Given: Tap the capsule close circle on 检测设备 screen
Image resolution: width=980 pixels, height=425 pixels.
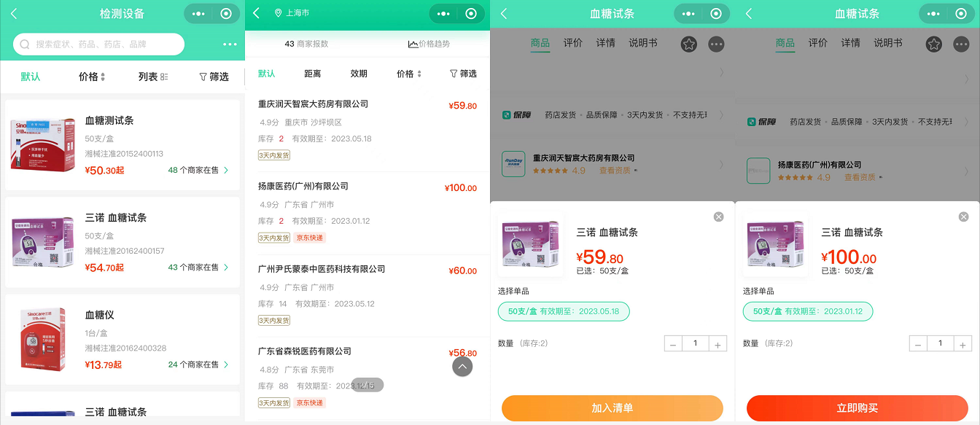Looking at the screenshot, I should 226,14.
